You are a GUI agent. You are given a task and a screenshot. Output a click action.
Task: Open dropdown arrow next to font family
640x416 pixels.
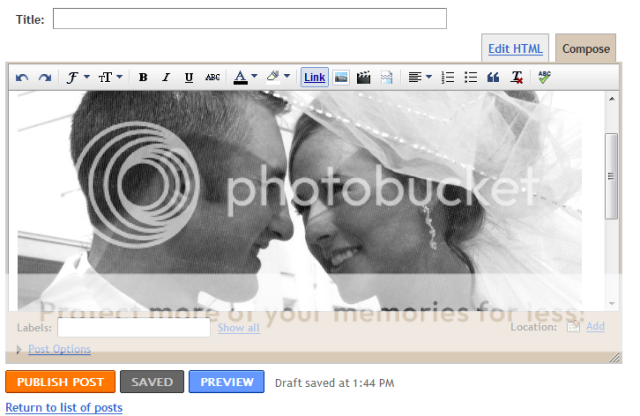point(87,76)
